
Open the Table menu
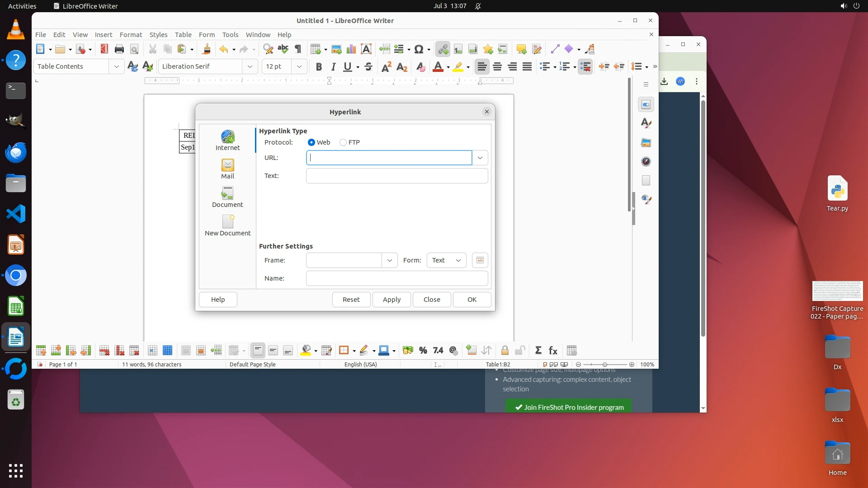point(183,35)
